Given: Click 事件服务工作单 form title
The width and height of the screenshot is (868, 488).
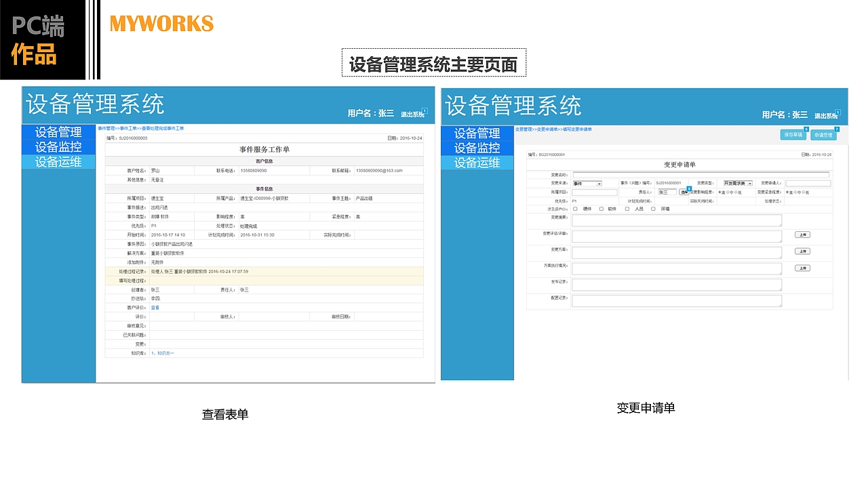Looking at the screenshot, I should click(264, 149).
